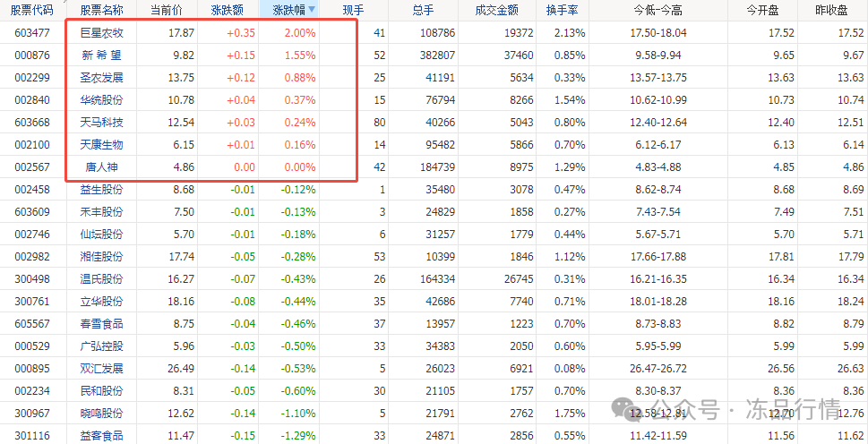Viewport: 868px width, 444px height.
Task: Open stock 新希望
Action: (101, 55)
